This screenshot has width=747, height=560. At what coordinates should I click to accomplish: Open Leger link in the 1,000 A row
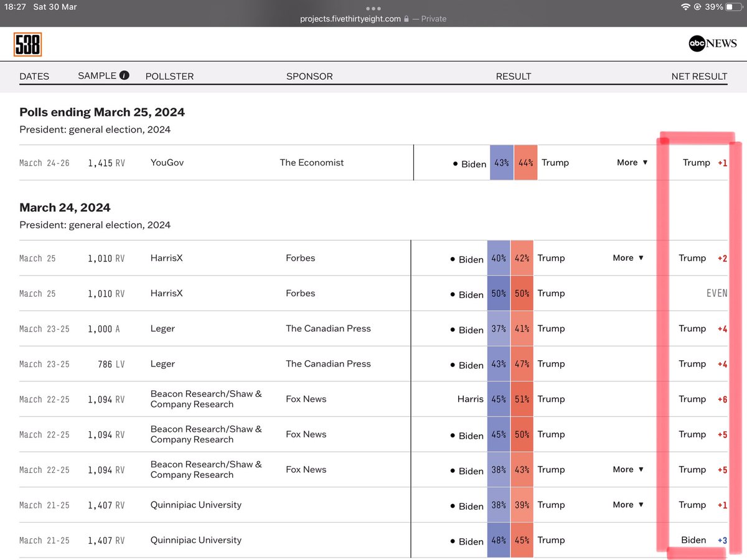[x=162, y=329]
